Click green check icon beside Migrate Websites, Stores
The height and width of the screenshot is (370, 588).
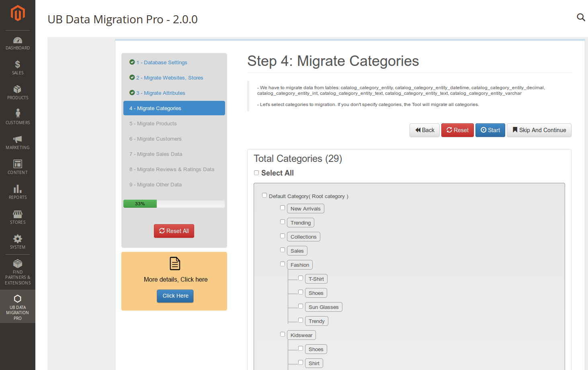[132, 78]
